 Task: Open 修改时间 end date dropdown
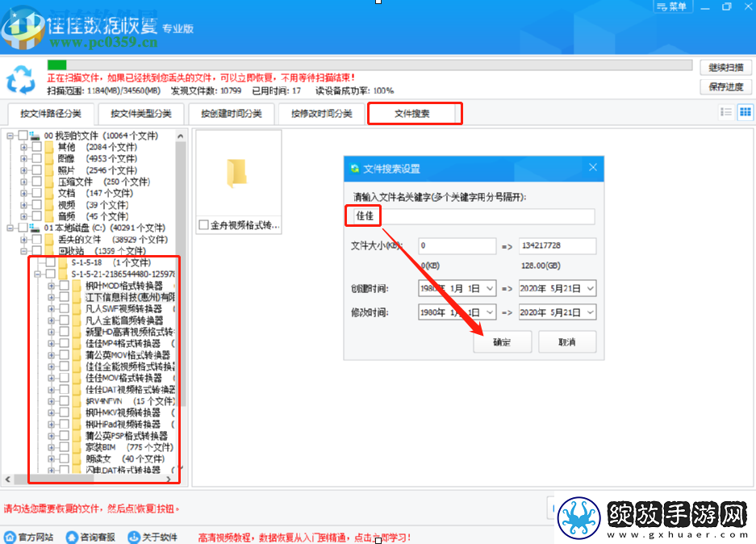[x=590, y=312]
